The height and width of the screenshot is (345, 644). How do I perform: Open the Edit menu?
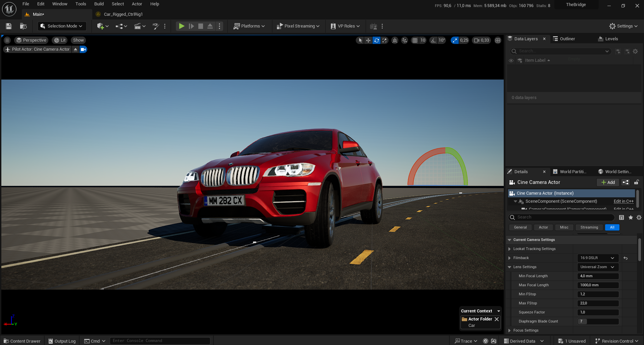(x=41, y=4)
